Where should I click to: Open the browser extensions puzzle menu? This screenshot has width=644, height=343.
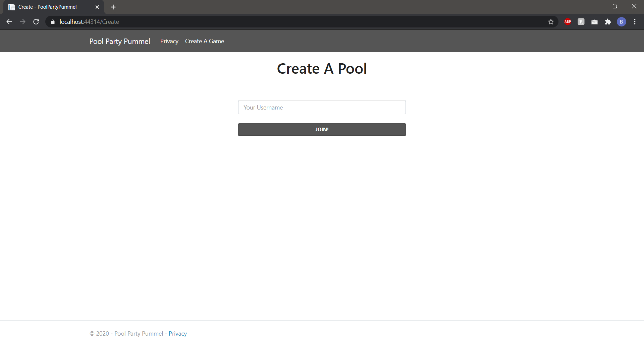(608, 21)
